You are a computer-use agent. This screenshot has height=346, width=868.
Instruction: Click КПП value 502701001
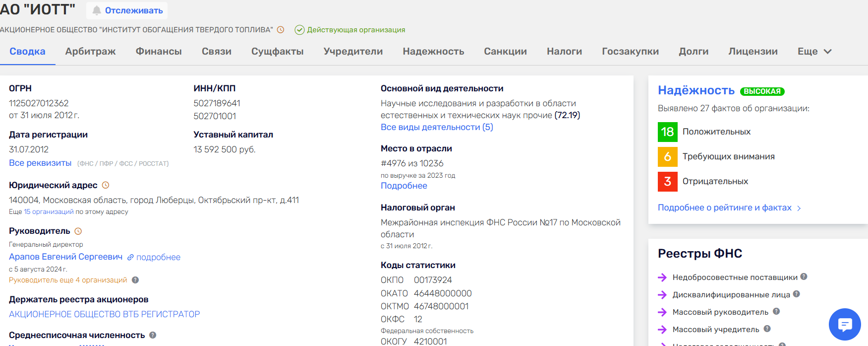[215, 116]
